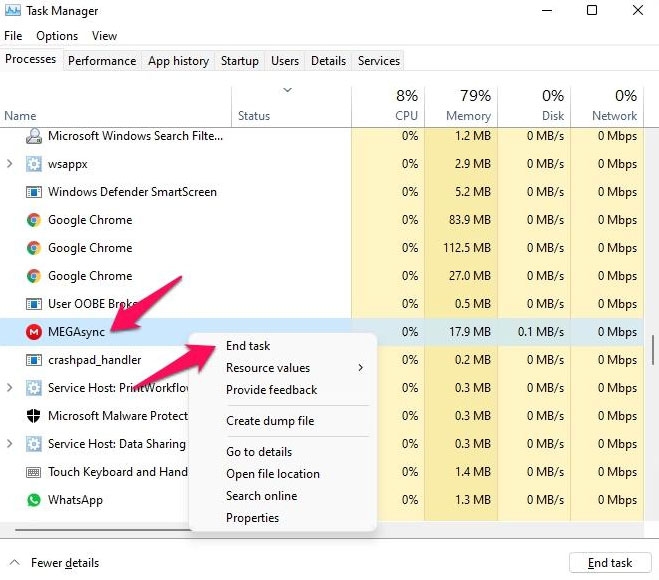The width and height of the screenshot is (659, 580).
Task: Click the Task Manager title bar icon
Action: point(12,10)
